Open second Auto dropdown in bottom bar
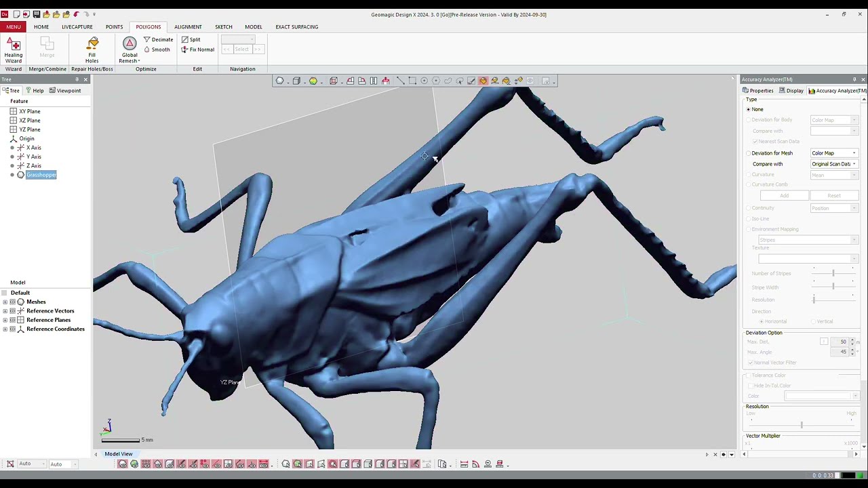 coord(64,464)
